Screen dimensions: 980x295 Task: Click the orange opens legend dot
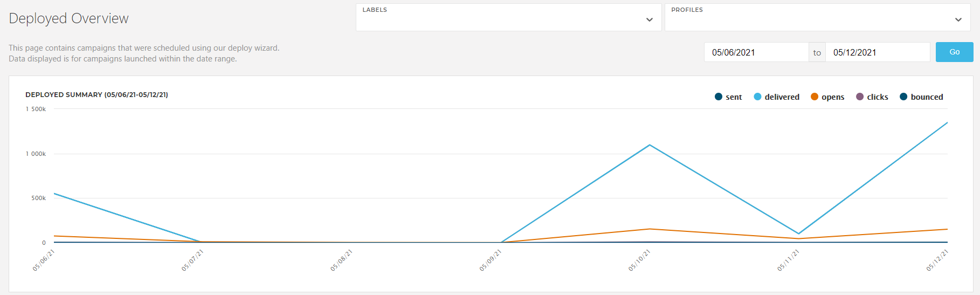[815, 97]
